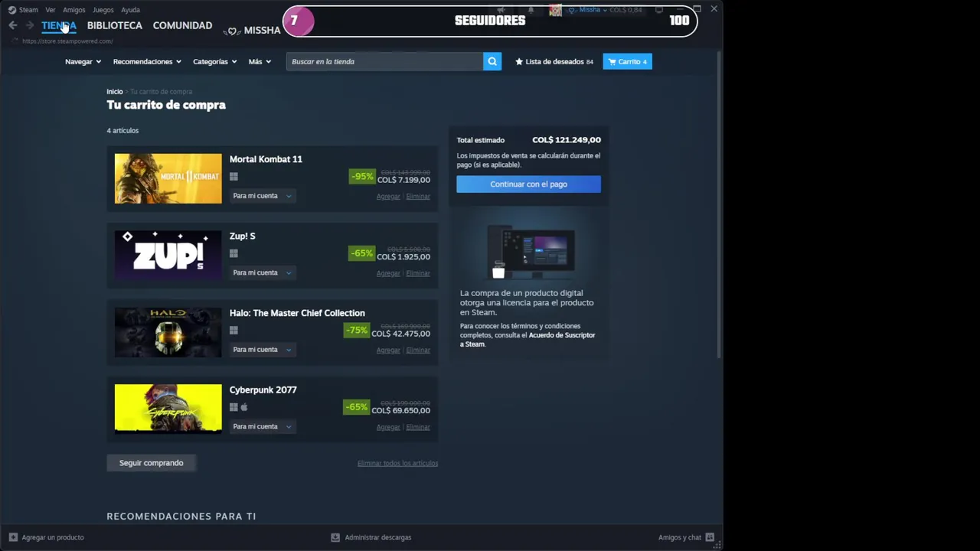Viewport: 980px width, 551px height.
Task: Click the Cyberpunk 2077 -65% badge
Action: point(357,407)
